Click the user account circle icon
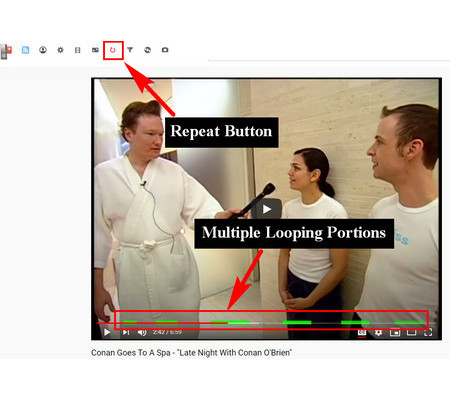The height and width of the screenshot is (397, 450). 43,50
